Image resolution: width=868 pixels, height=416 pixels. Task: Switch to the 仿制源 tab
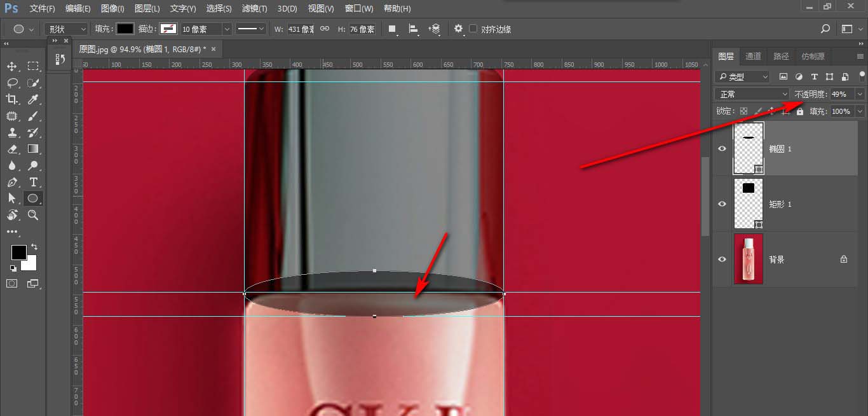[813, 56]
